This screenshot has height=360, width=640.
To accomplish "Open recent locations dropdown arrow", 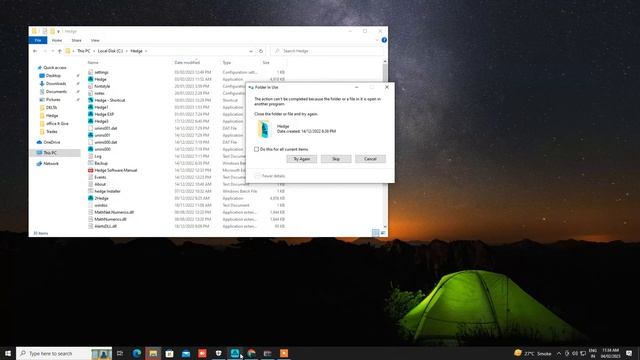I will 52,51.
